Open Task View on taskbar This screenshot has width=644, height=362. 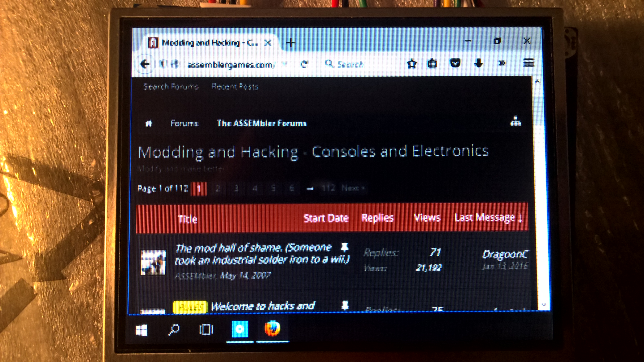pos(206,330)
